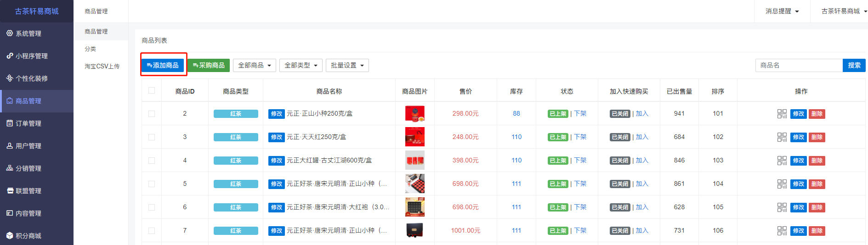This screenshot has height=245, width=868.
Task: Check the row for product ID 2
Action: (x=152, y=114)
